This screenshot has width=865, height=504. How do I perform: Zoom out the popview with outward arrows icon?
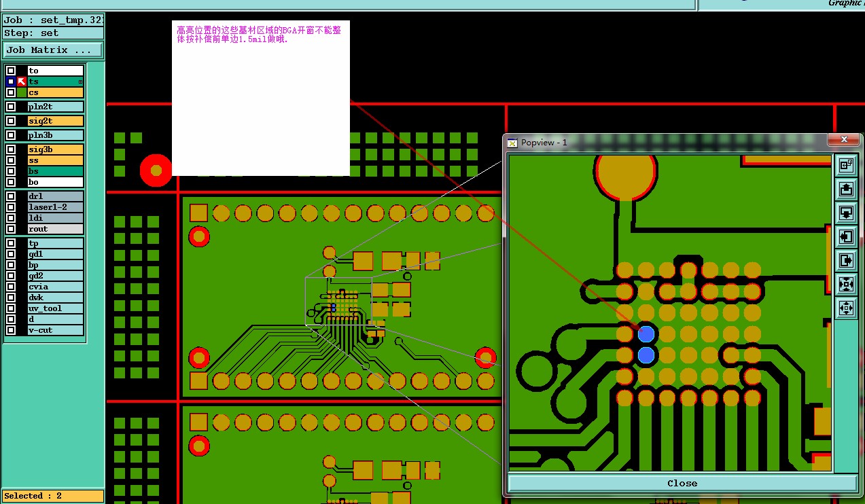[846, 308]
